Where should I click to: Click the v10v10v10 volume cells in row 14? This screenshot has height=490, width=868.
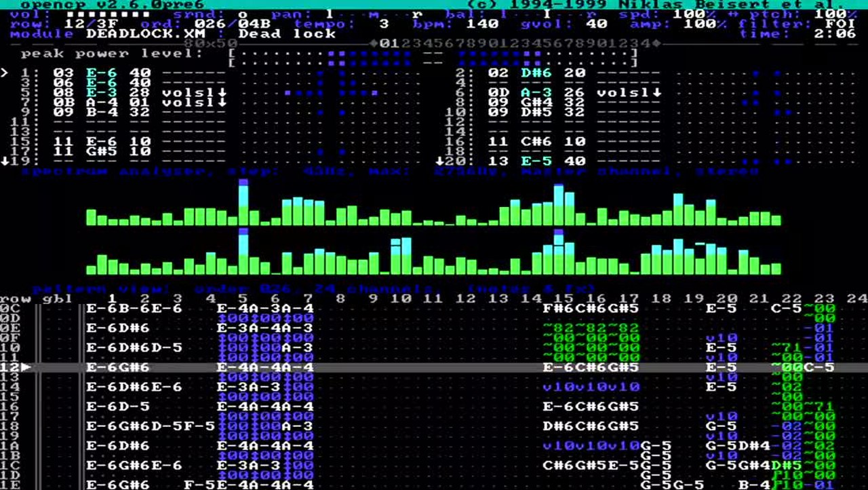click(591, 387)
